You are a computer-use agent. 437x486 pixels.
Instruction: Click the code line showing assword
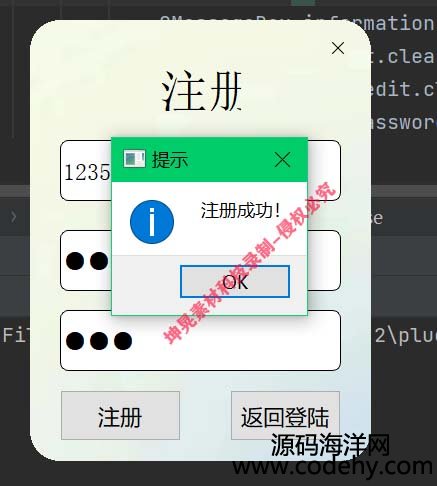pyautogui.click(x=404, y=123)
